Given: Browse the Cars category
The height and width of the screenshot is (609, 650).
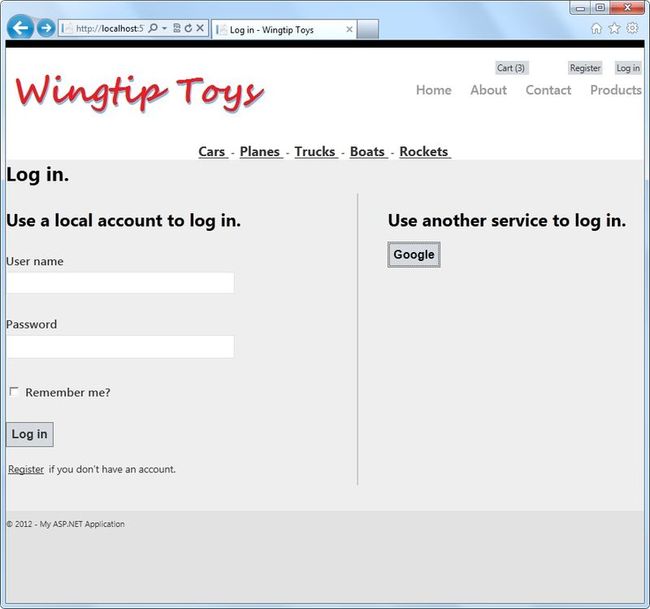Looking at the screenshot, I should [212, 152].
